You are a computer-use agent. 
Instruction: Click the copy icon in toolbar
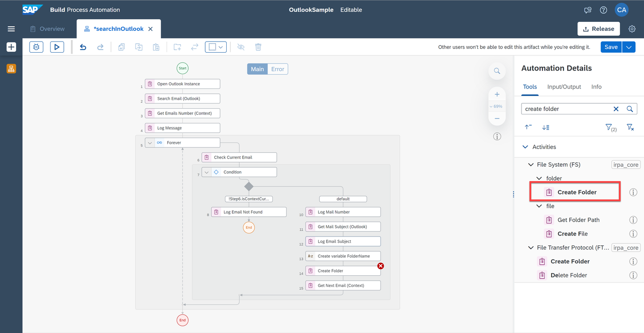click(x=121, y=47)
